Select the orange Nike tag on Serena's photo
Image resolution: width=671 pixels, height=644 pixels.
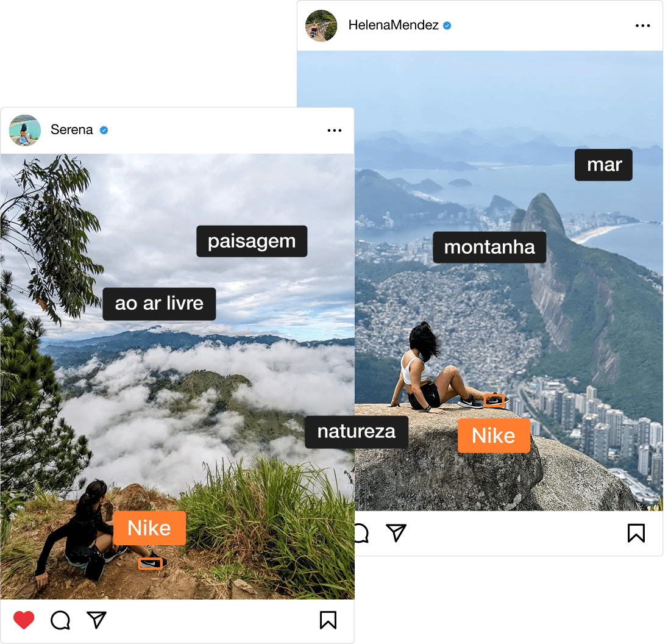[149, 528]
